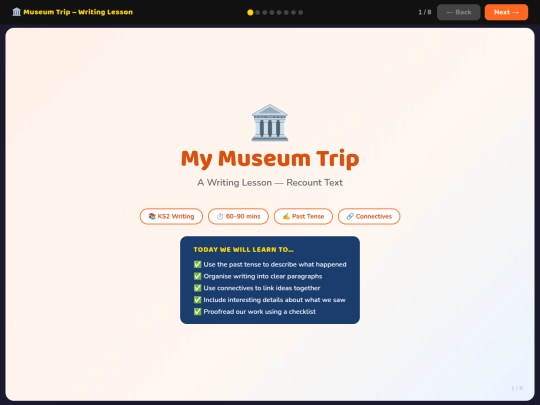
Task: Jump to slide 4 via fourth dot
Action: tap(272, 12)
